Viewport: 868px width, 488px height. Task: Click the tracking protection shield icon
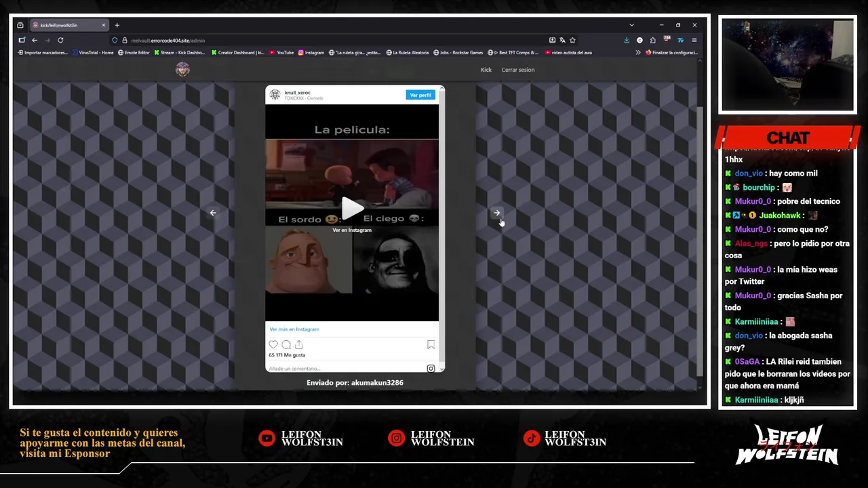(x=115, y=40)
